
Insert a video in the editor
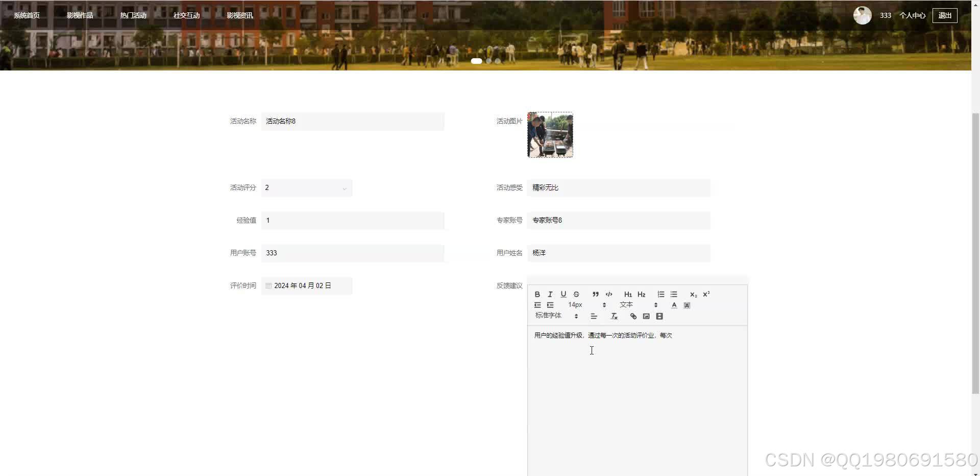659,316
